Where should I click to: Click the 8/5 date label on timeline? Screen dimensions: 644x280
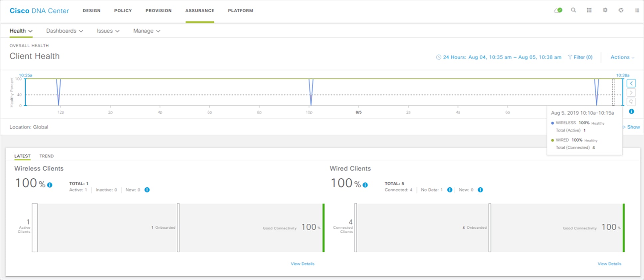[358, 112]
